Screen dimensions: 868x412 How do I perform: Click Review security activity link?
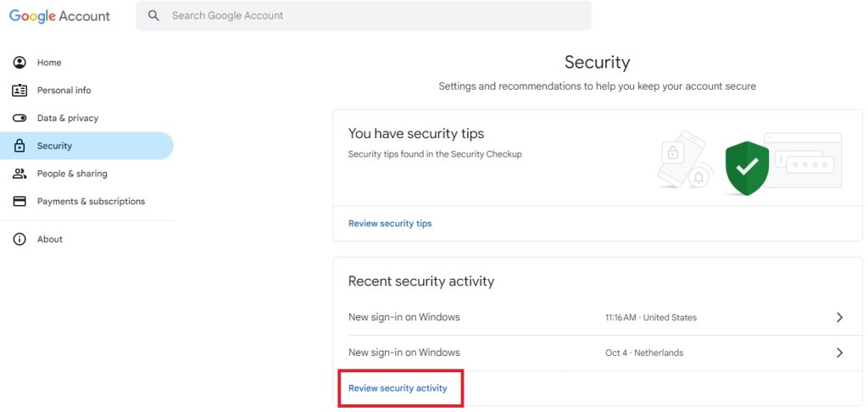tap(398, 388)
